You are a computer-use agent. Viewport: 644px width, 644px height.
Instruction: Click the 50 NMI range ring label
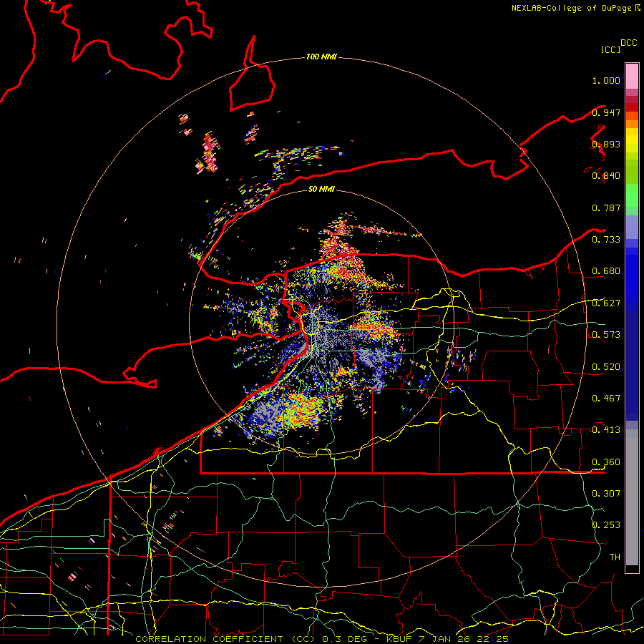point(321,189)
